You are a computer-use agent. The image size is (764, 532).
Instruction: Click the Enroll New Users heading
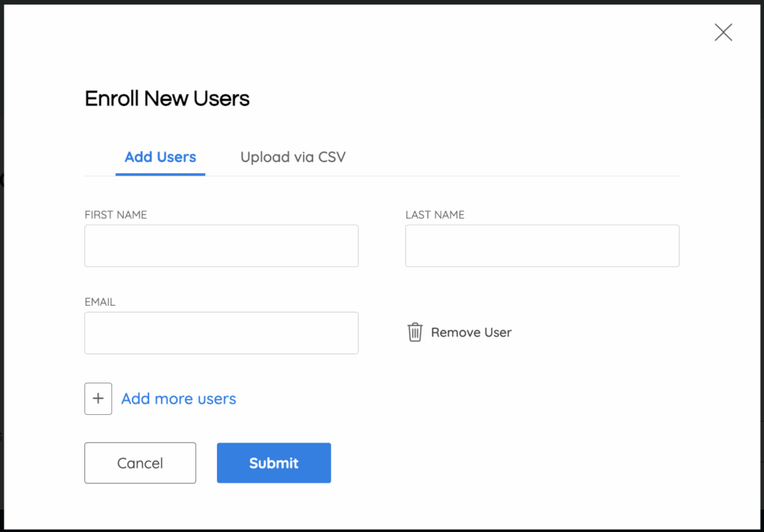[167, 99]
